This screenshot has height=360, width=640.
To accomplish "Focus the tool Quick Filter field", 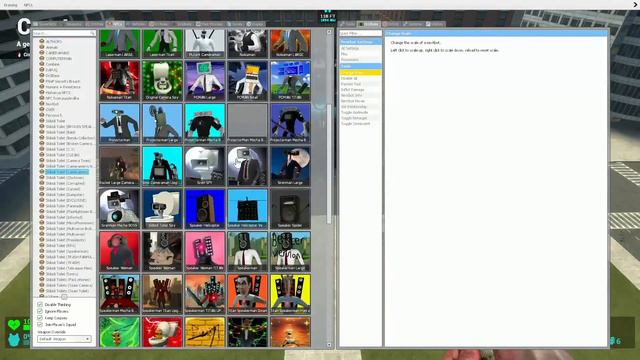I will tap(360, 33).
